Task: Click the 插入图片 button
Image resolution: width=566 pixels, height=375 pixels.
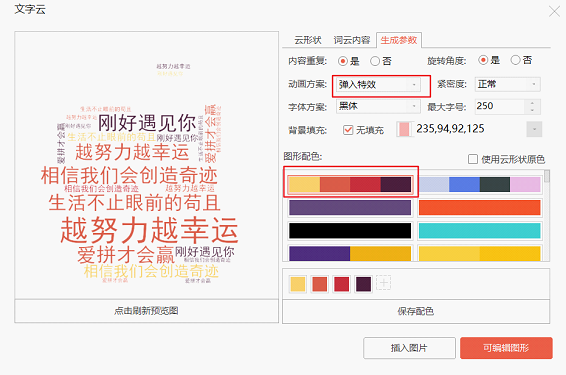Action: [409, 348]
